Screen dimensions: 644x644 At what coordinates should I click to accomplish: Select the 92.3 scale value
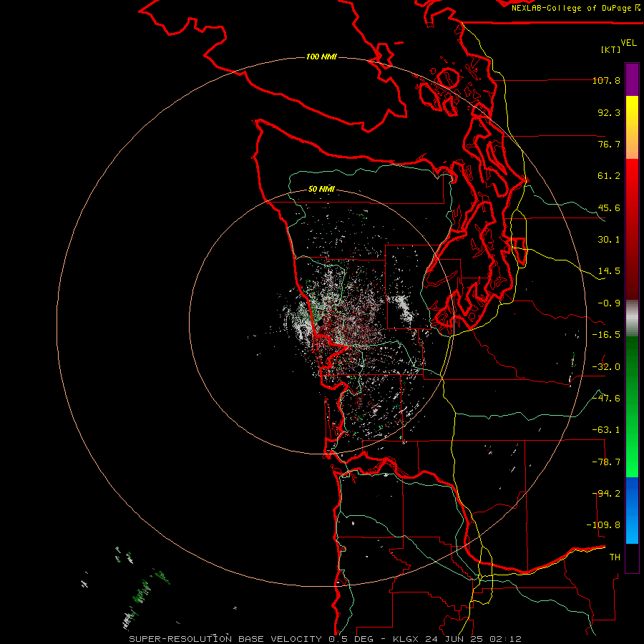[609, 112]
